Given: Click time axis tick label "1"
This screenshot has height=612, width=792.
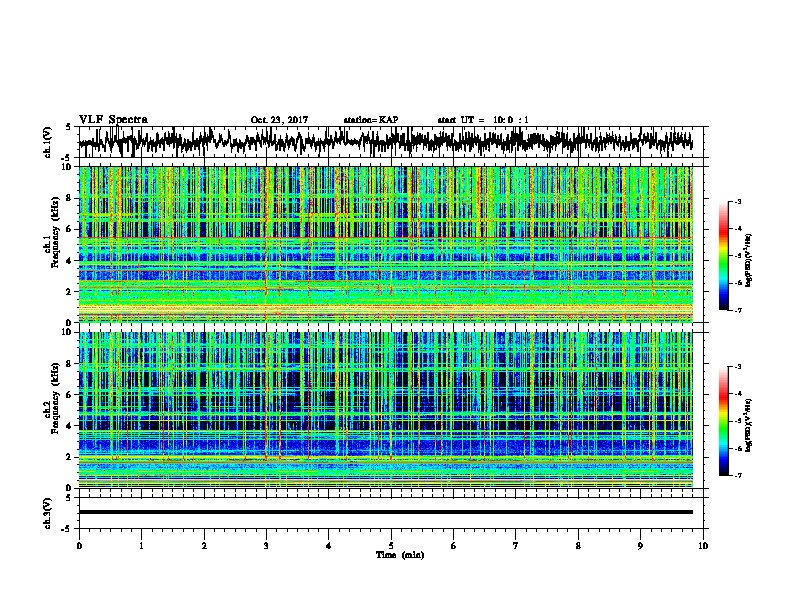Looking at the screenshot, I should click(142, 546).
